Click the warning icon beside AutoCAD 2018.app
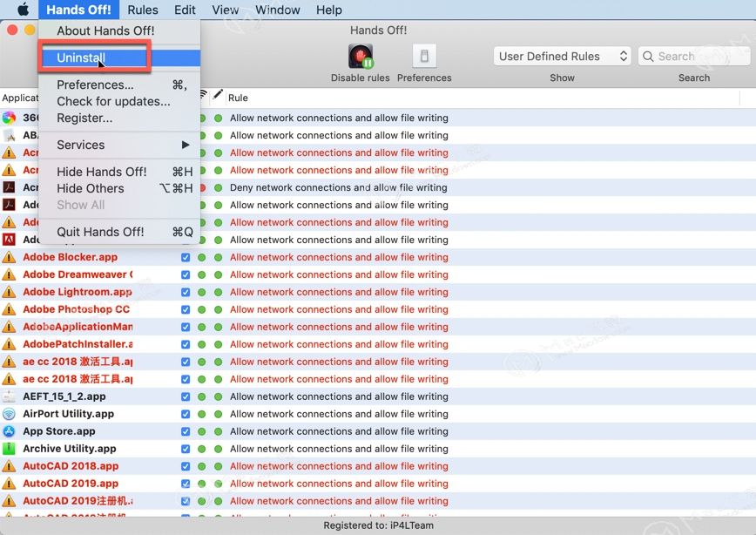This screenshot has height=535, width=756. tap(9, 466)
